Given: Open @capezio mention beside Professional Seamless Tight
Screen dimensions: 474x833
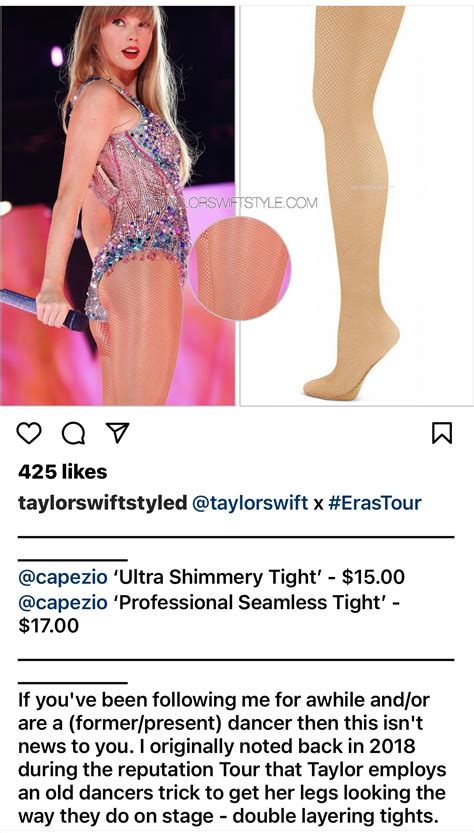Looking at the screenshot, I should pyautogui.click(x=63, y=602).
